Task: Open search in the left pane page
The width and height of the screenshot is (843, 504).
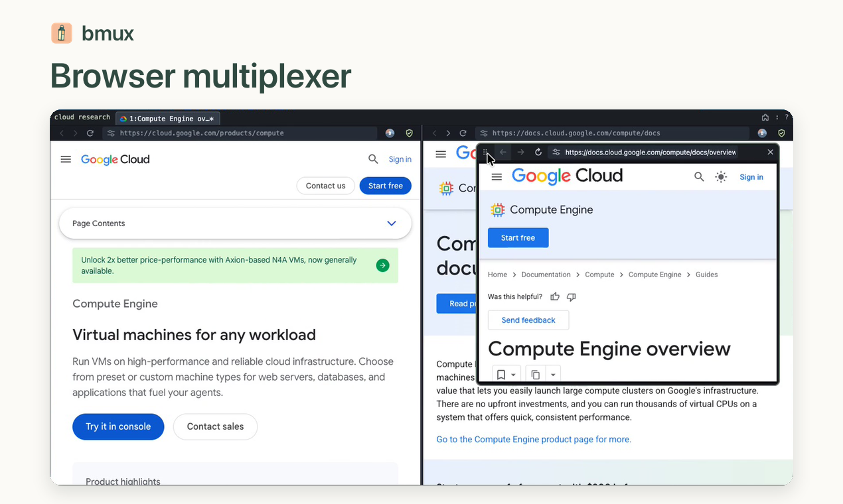Action: [373, 159]
